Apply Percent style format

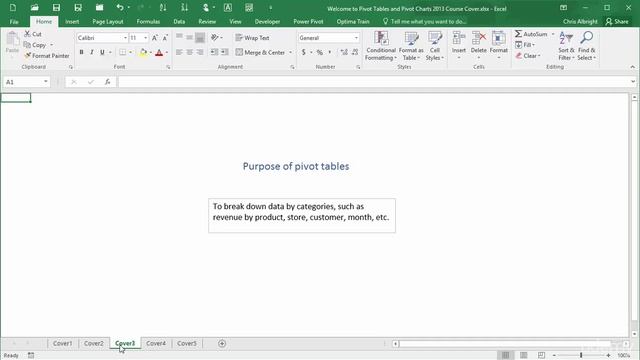[x=320, y=52]
